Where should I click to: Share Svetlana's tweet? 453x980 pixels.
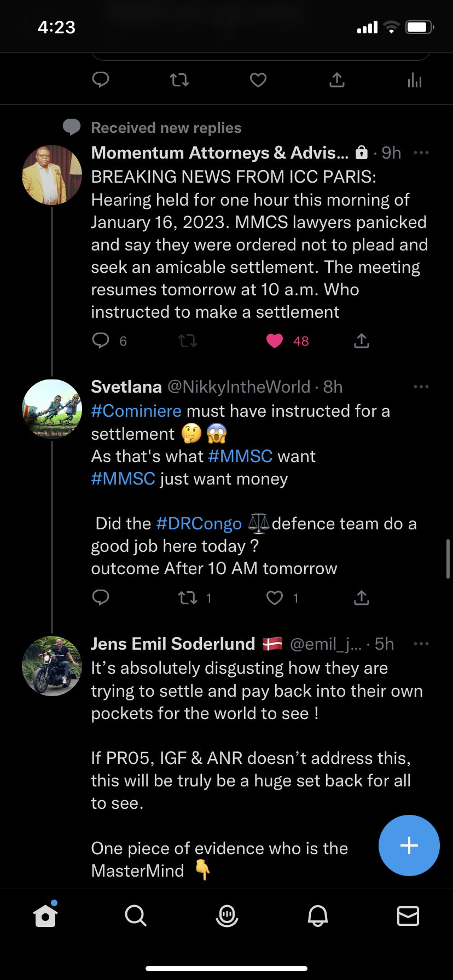click(x=362, y=598)
